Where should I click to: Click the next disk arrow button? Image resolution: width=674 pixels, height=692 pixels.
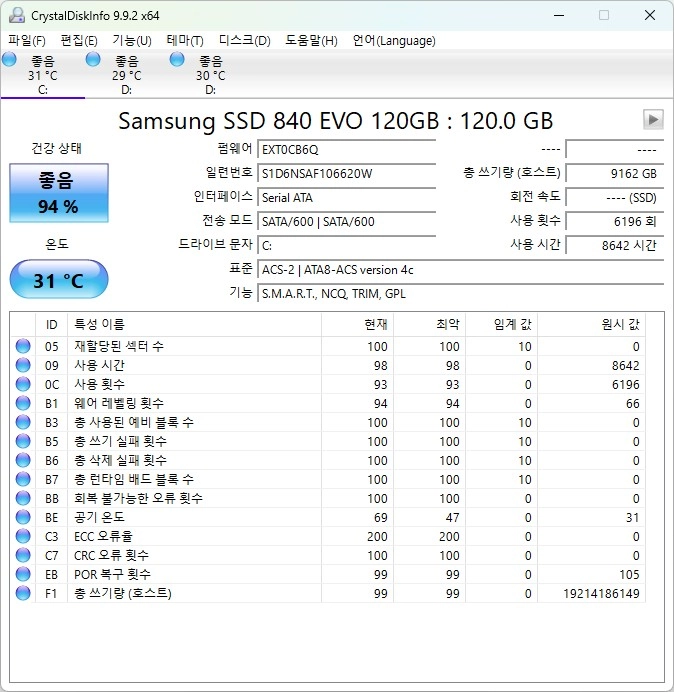pos(653,119)
